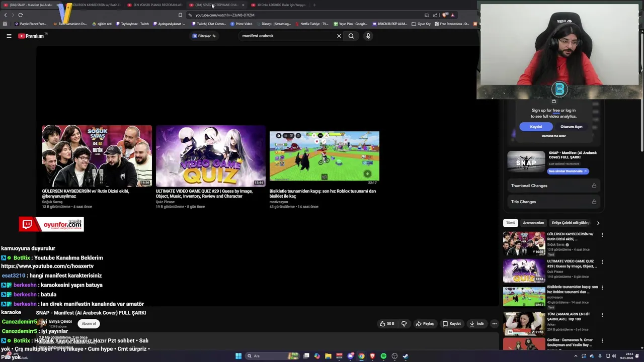
Task: Open the Brave Shields icon in address bar
Action: point(444,15)
